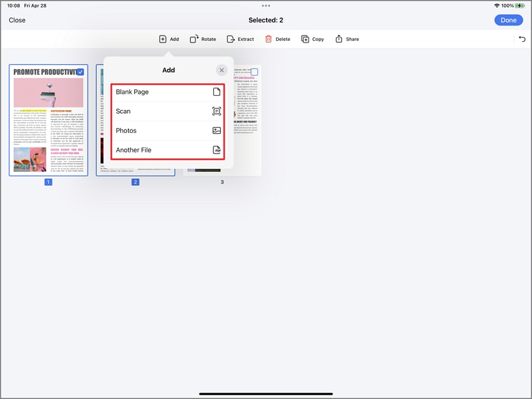This screenshot has width=532, height=399.
Task: Dismiss the Add popup with X
Action: pos(222,70)
